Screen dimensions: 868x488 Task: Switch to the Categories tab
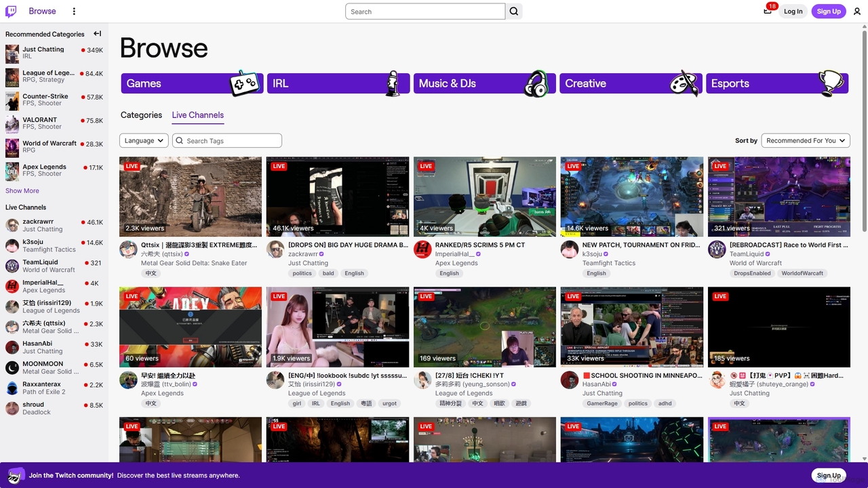[141, 115]
